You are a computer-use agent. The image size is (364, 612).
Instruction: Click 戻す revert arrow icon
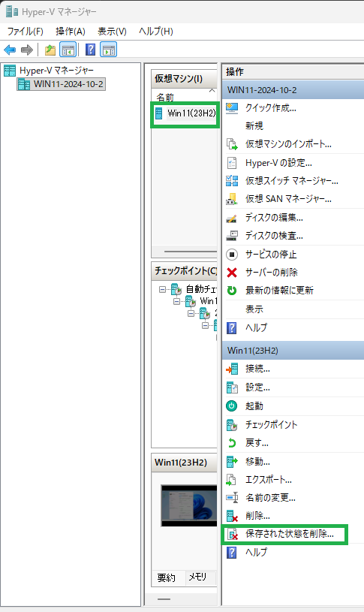pos(232,443)
